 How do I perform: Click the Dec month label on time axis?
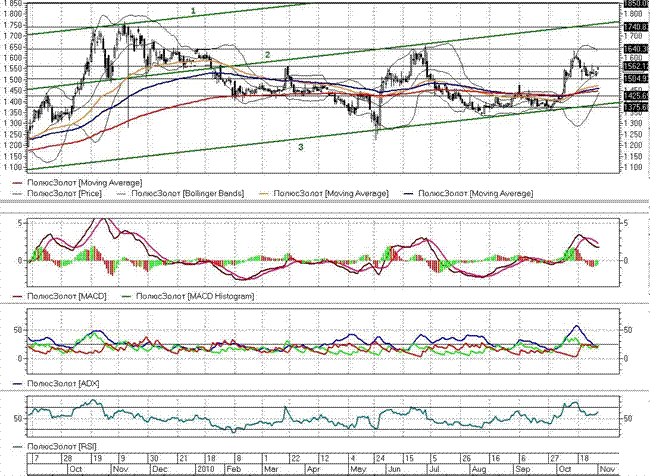tap(158, 468)
